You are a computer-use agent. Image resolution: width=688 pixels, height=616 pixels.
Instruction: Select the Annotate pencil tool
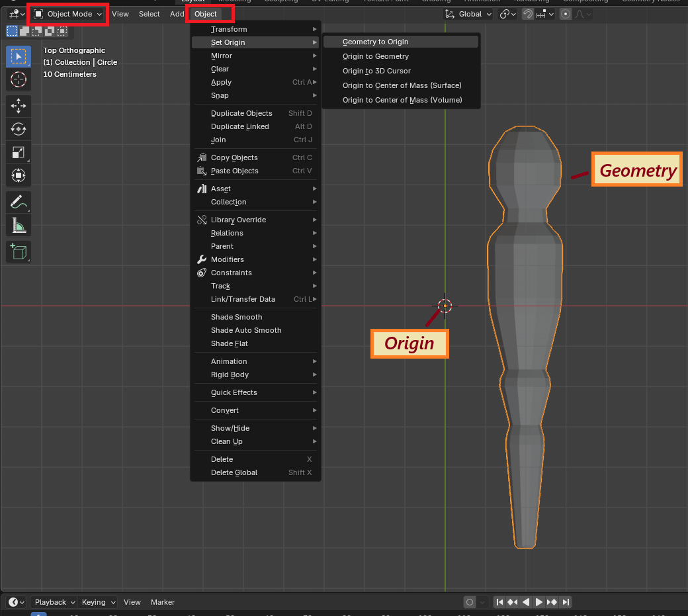pos(19,202)
